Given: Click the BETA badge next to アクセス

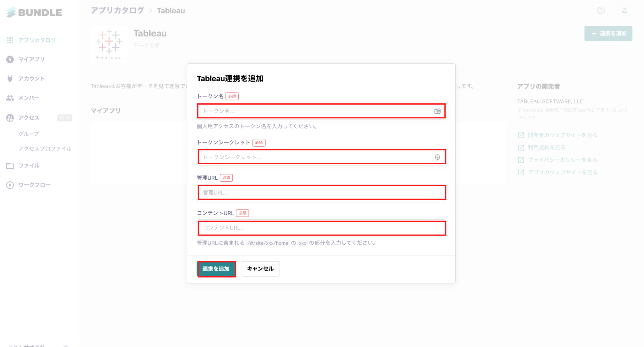Looking at the screenshot, I should pyautogui.click(x=65, y=118).
